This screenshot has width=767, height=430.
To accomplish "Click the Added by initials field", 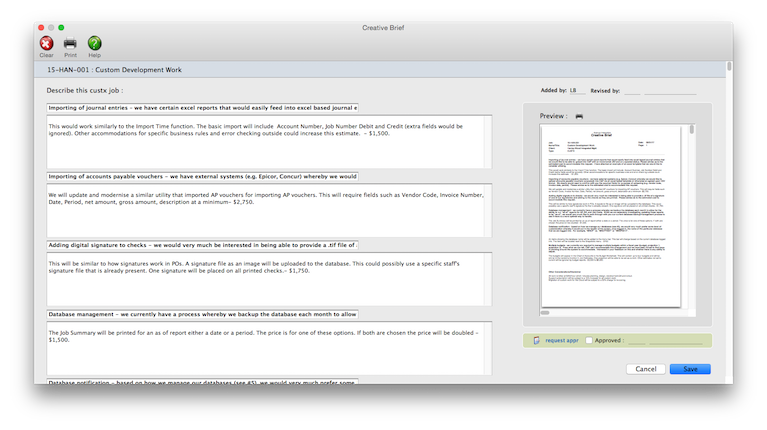I will (x=576, y=90).
